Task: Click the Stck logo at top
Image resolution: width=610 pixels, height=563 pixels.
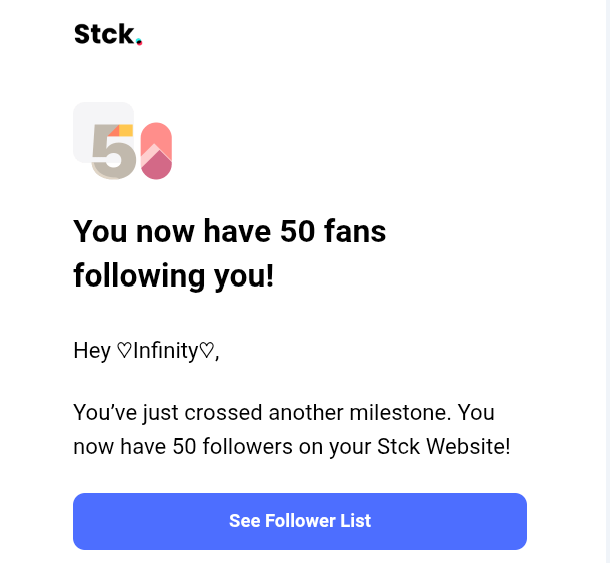Action: pyautogui.click(x=107, y=34)
